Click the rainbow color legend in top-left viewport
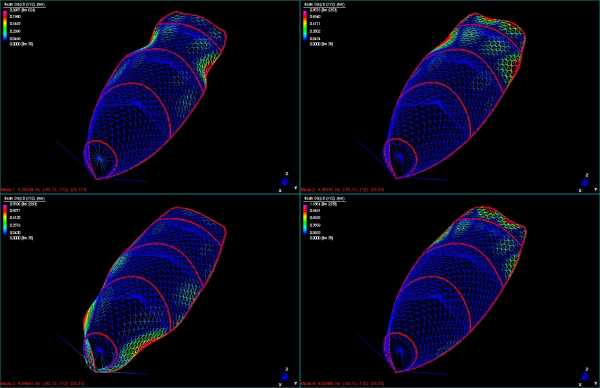The image size is (600, 388). (5, 25)
